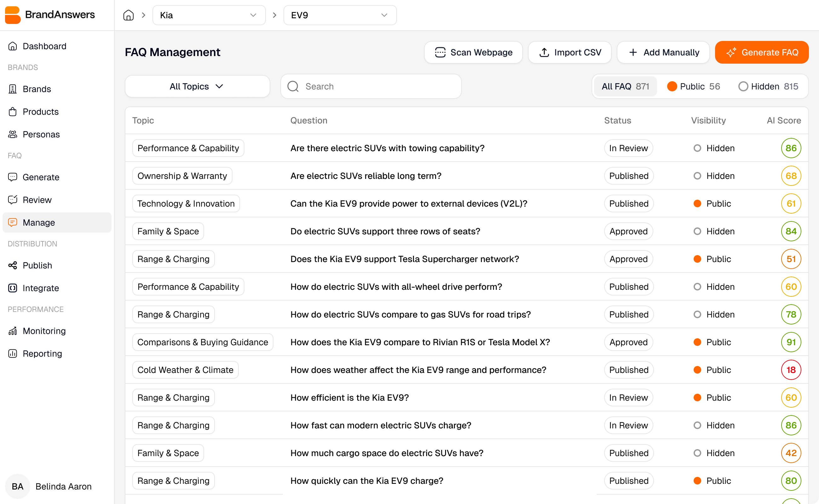Go to the Review section
Viewport: 819px width, 504px height.
pos(37,200)
